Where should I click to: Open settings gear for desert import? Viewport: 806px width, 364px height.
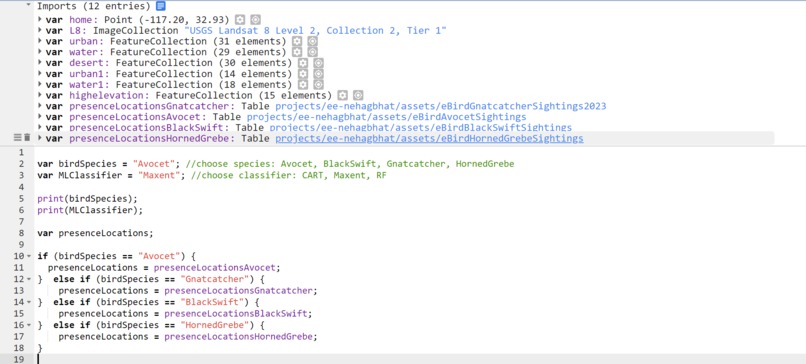(x=303, y=63)
